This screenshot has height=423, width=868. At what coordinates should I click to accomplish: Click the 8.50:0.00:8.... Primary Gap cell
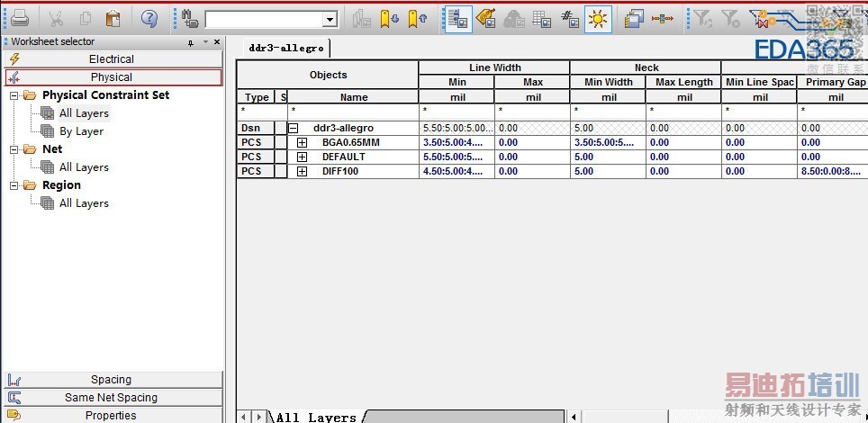tap(833, 171)
